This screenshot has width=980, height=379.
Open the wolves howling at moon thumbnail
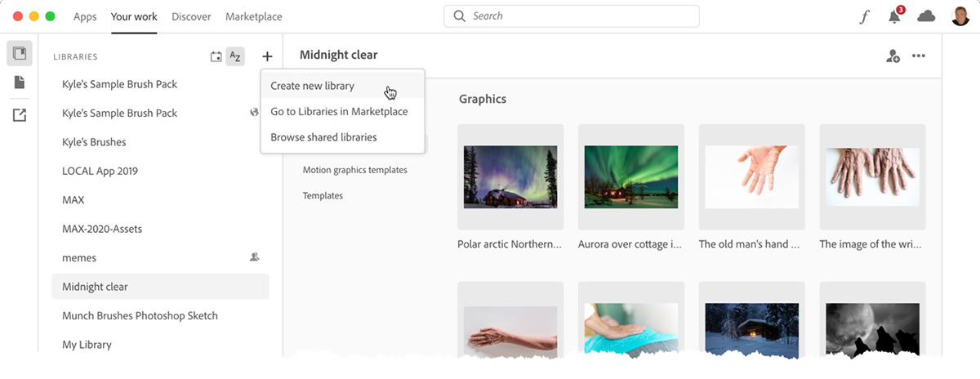point(872,321)
